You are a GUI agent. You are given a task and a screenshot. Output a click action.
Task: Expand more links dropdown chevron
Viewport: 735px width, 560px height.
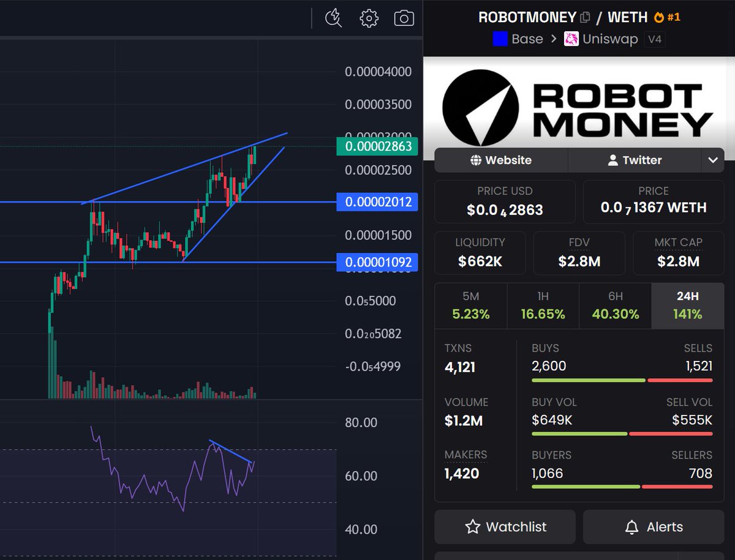coord(713,160)
